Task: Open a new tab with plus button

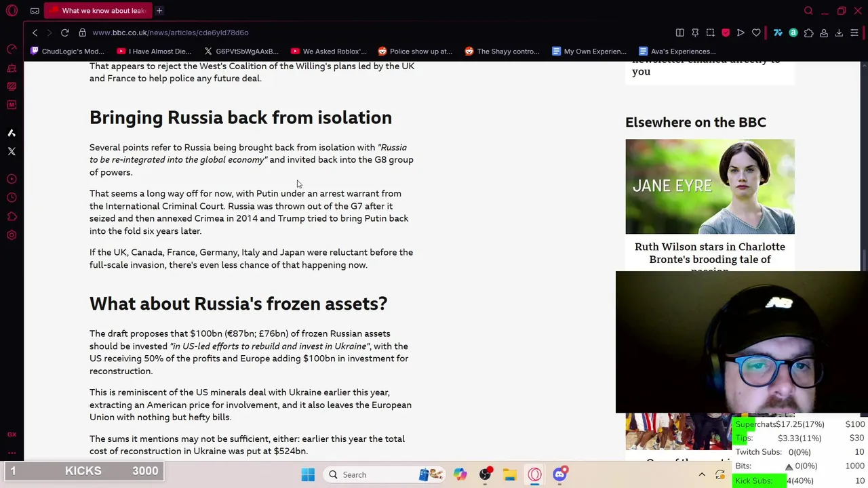Action: 159,11
